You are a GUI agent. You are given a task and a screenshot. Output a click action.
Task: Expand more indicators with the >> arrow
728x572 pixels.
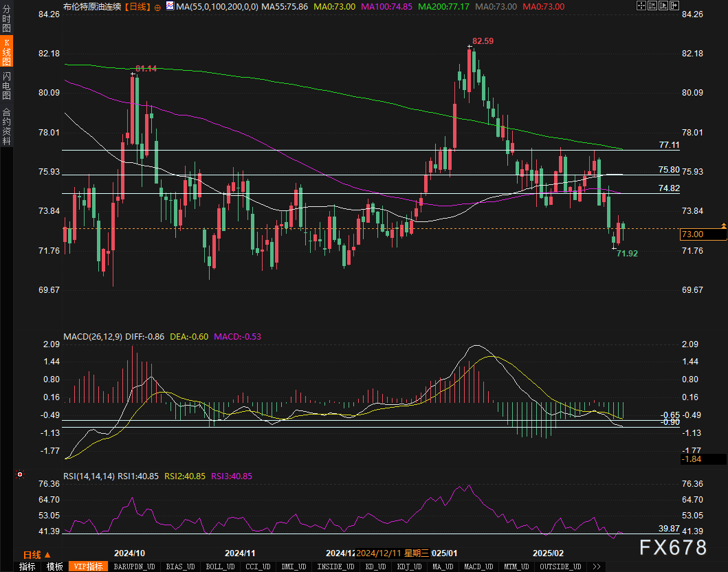[x=597, y=566]
